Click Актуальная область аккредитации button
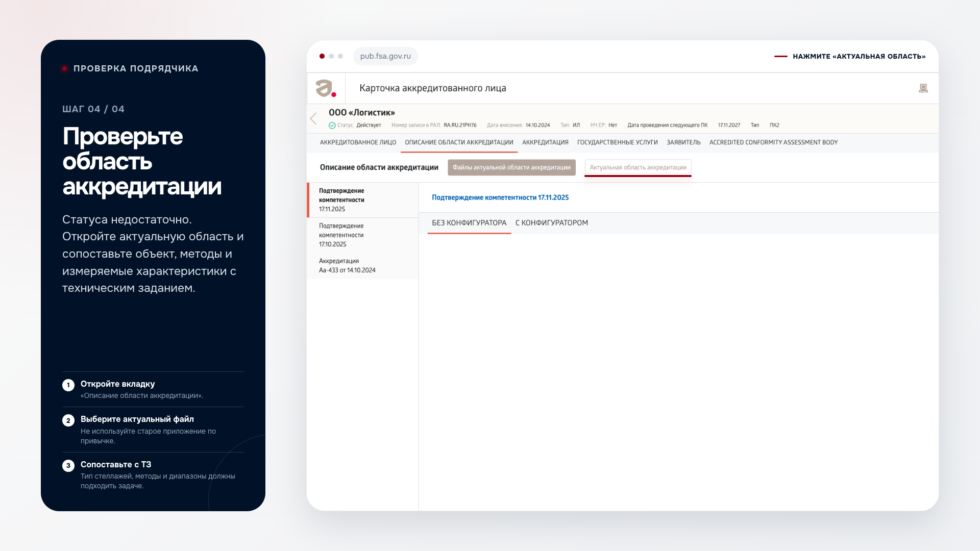Viewport: 980px width, 551px height. 638,167
